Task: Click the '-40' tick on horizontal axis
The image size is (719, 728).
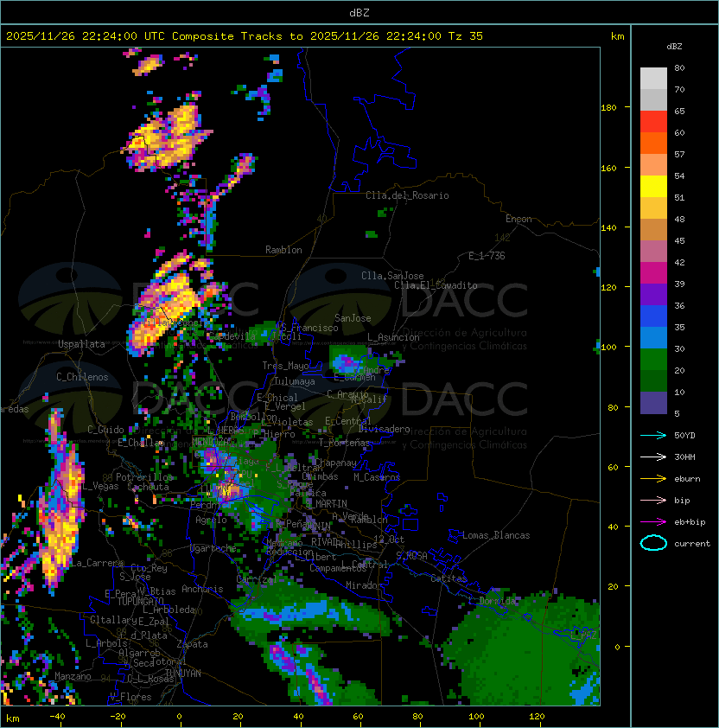Action: 57,717
